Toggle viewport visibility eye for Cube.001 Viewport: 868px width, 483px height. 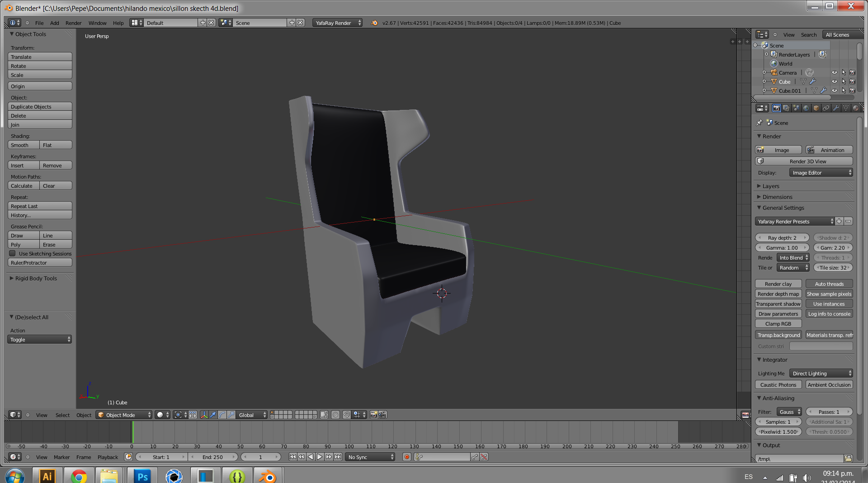pos(835,90)
